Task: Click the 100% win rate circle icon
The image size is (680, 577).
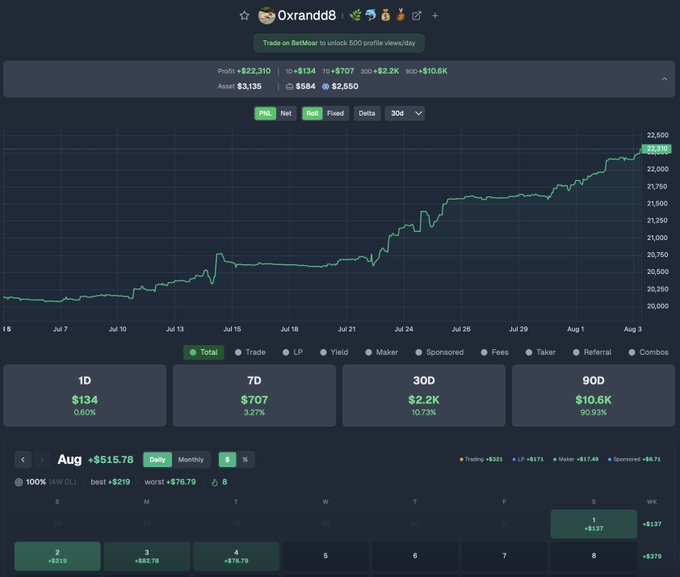Action: pyautogui.click(x=19, y=482)
